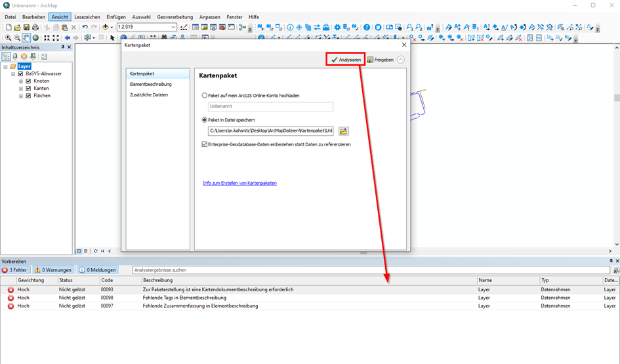Toggle the Knoten layer checkbox
Viewport: 620px width, 364px height.
pyautogui.click(x=28, y=81)
